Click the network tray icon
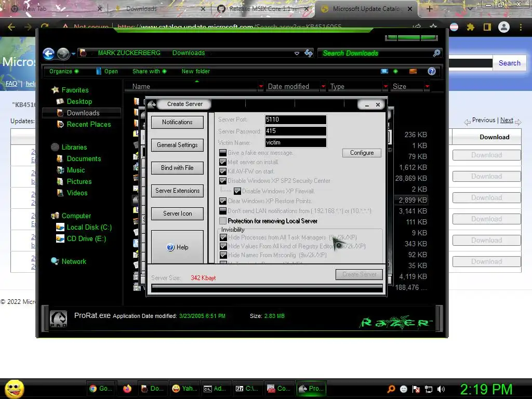The image size is (532, 399). [x=429, y=389]
